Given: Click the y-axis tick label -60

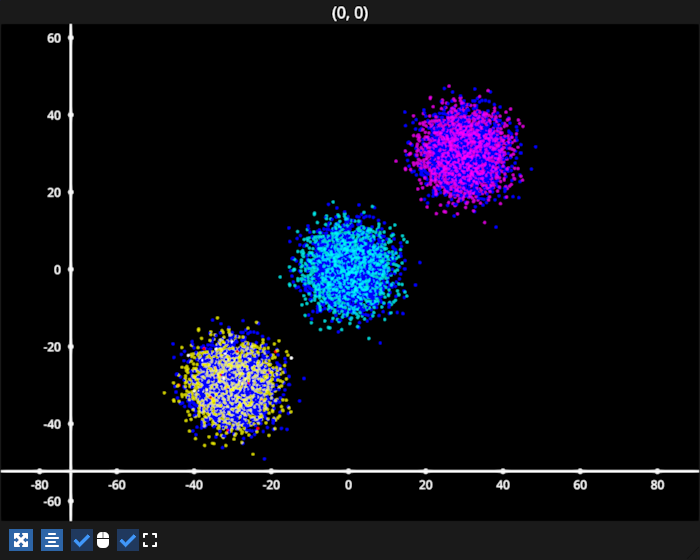Looking at the screenshot, I should 52,502.
